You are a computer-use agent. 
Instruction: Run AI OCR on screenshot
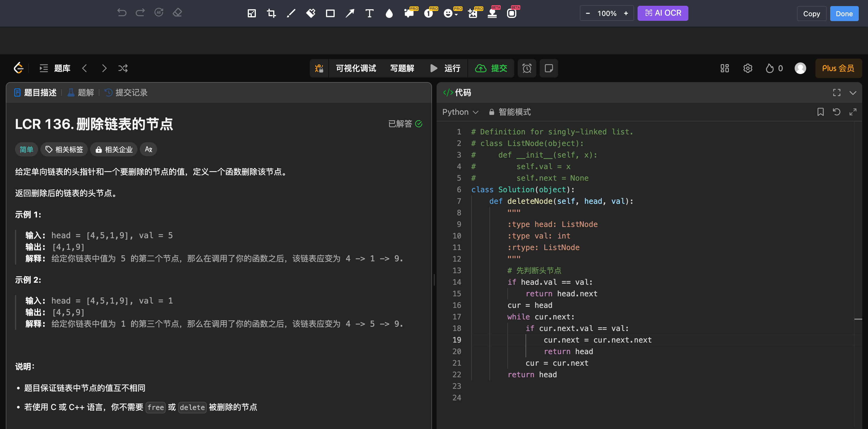662,13
